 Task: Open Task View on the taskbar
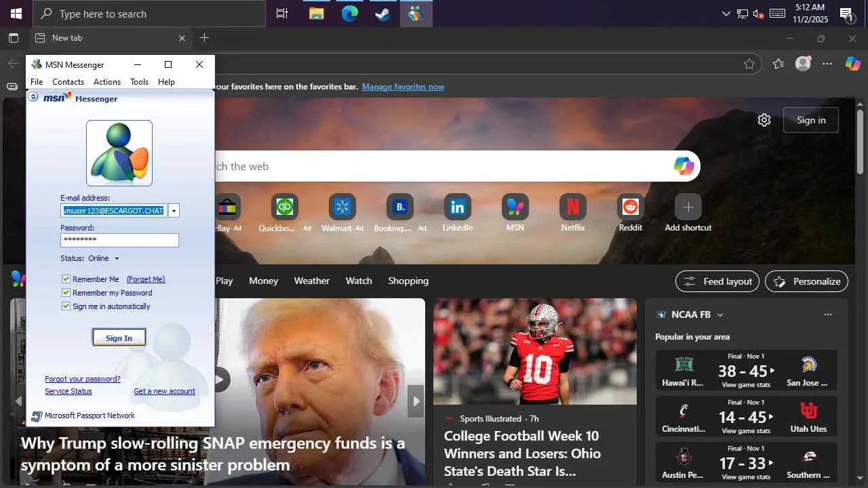pyautogui.click(x=282, y=14)
